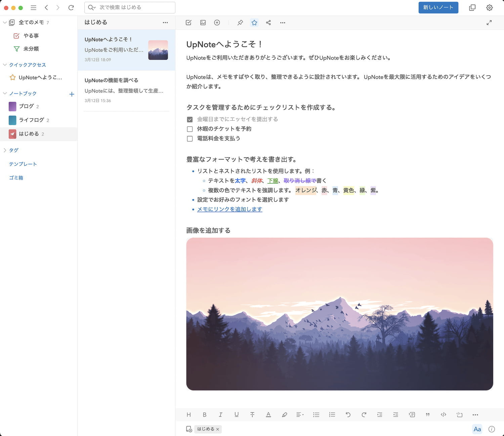Redo the last edit

[364, 415]
